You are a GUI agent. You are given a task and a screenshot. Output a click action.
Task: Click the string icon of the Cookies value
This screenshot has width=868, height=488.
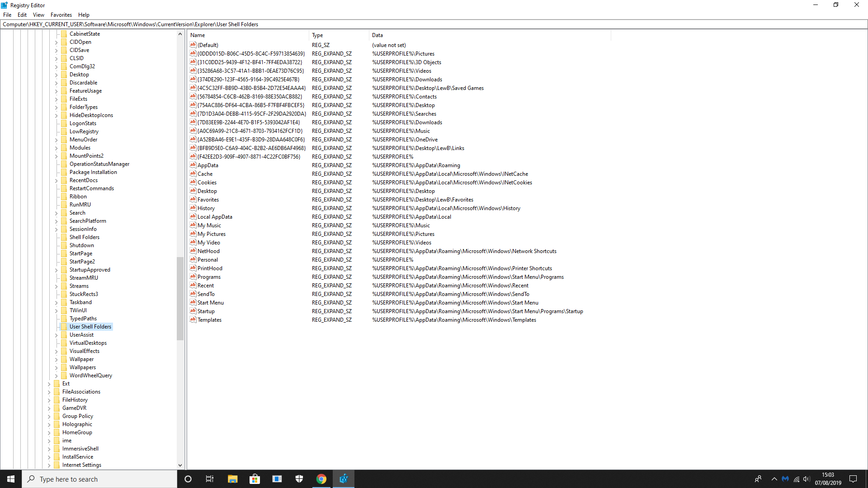[x=193, y=182]
